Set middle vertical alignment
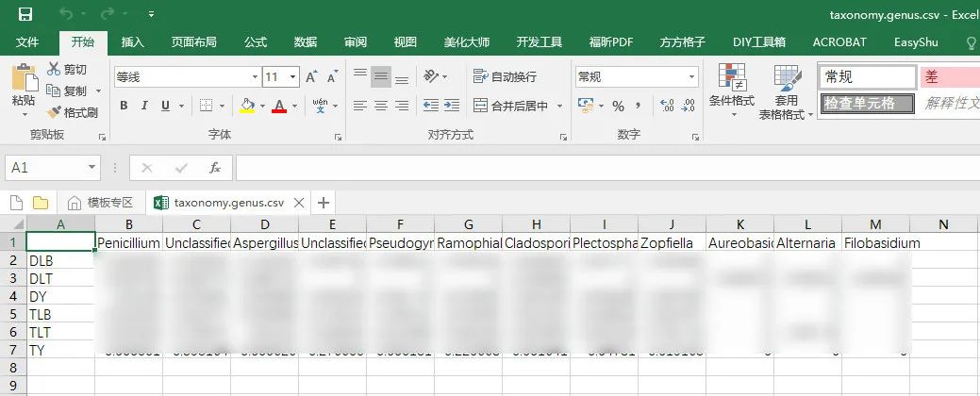980x396 pixels. [x=381, y=76]
